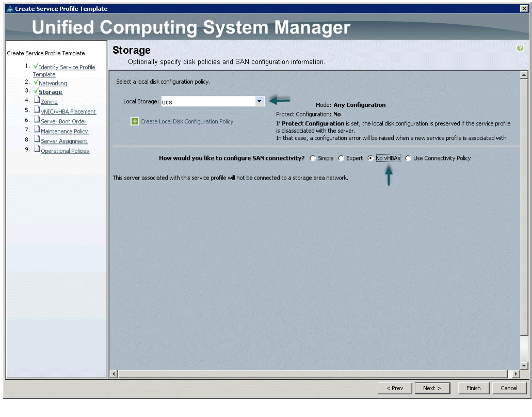Go to Identify Service Profile Template step
This screenshot has width=532, height=417.
pos(64,71)
